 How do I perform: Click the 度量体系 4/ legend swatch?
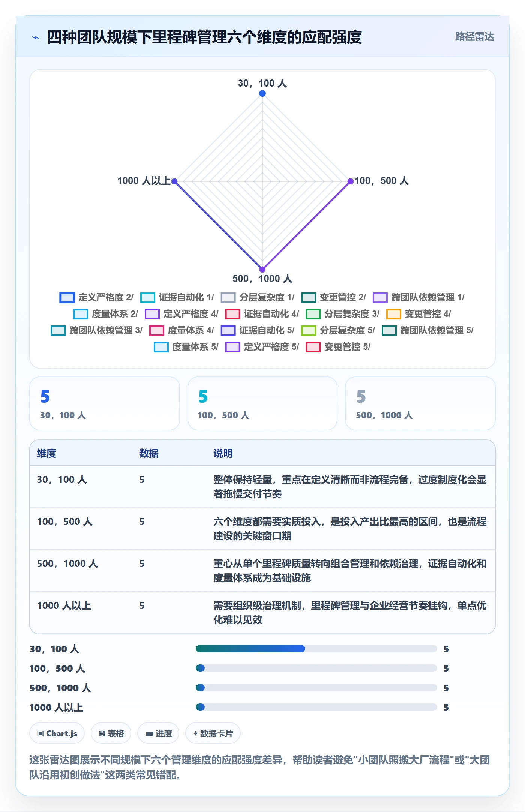pos(157,330)
